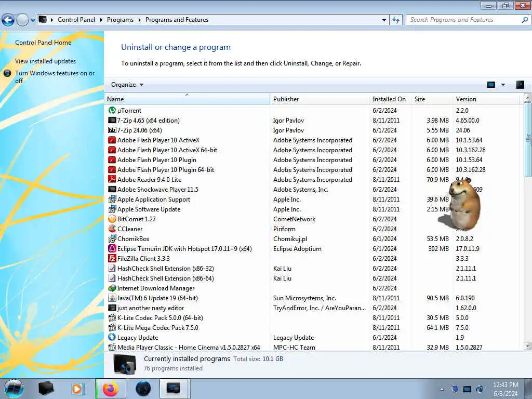Click the 302 MB size cell

tap(438, 249)
